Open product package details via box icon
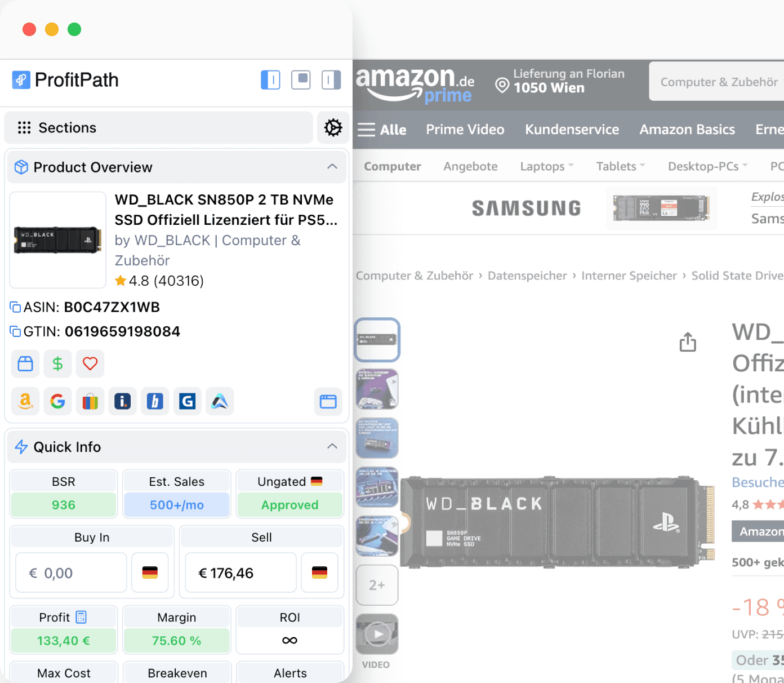The width and height of the screenshot is (784, 683). point(25,363)
